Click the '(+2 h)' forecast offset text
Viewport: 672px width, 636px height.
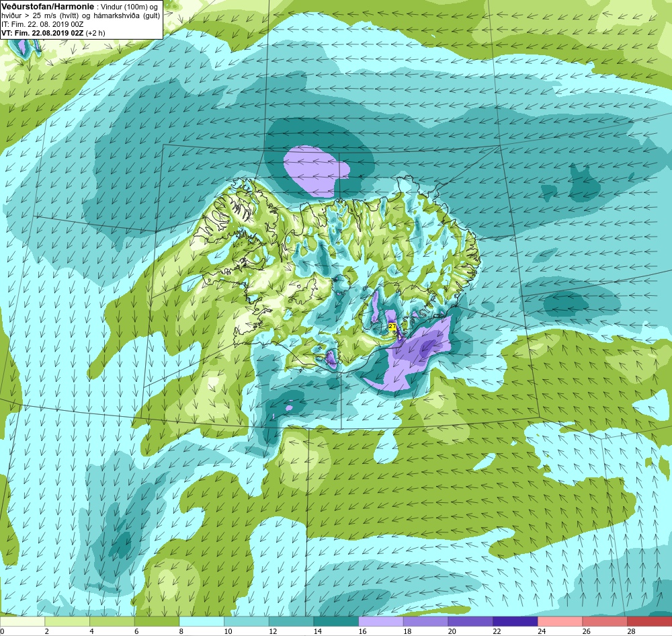pos(95,33)
